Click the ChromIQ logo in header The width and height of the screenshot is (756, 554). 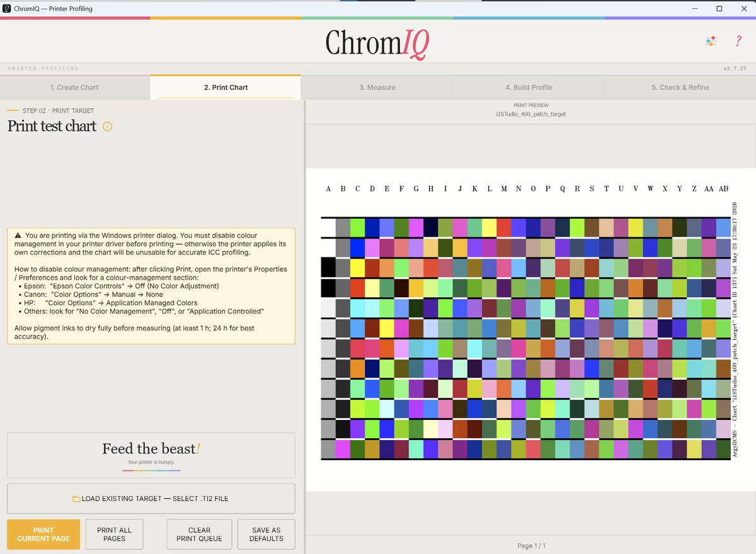377,43
